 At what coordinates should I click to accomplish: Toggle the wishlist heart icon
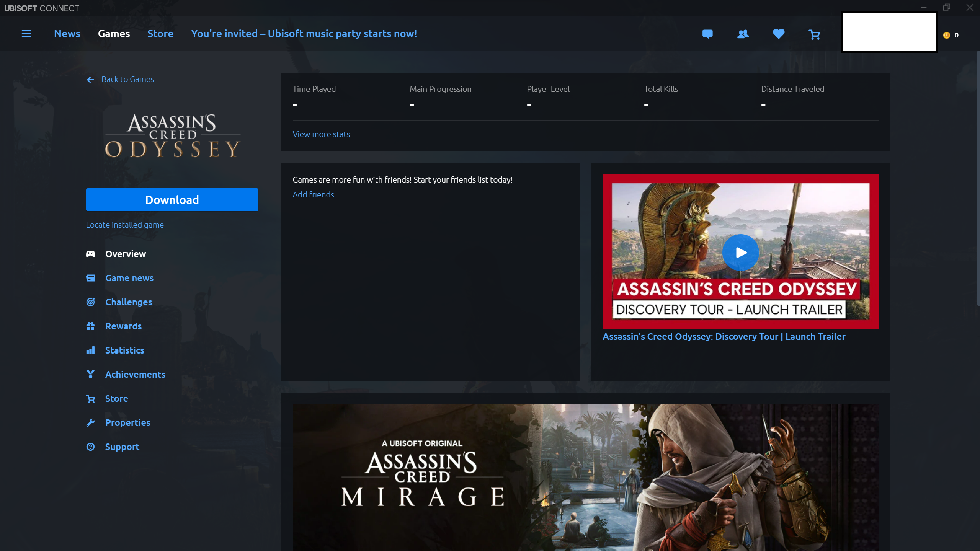tap(779, 34)
